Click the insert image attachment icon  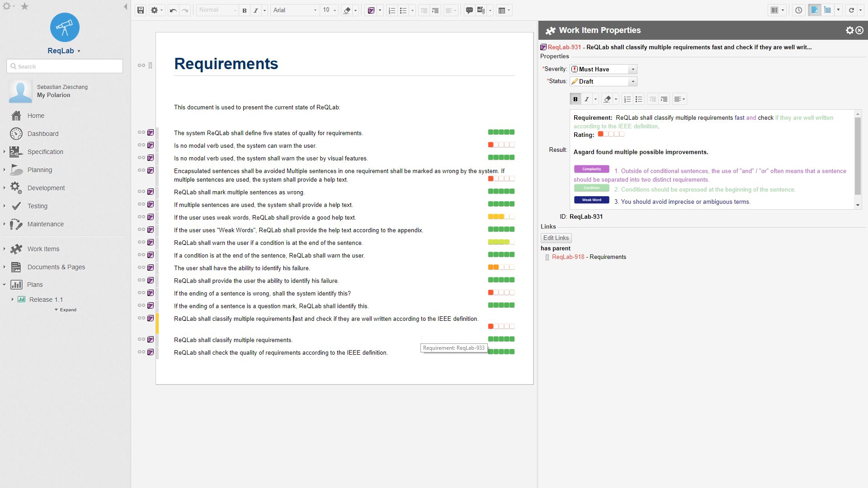point(481,10)
